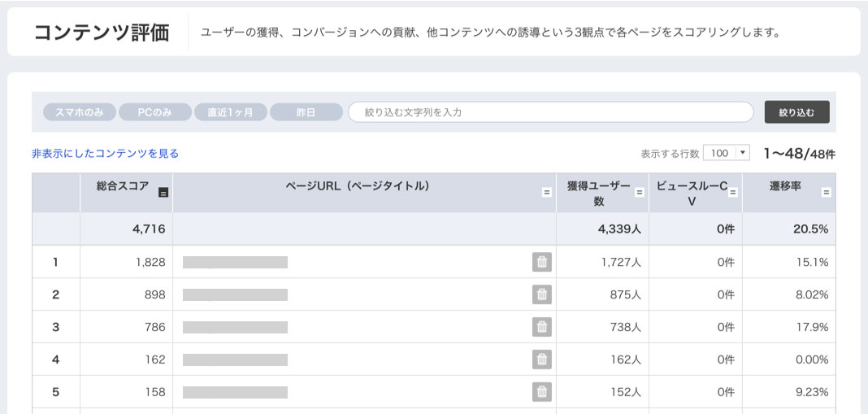868x414 pixels.
Task: Delete row 1 with trash icon
Action: 542,262
